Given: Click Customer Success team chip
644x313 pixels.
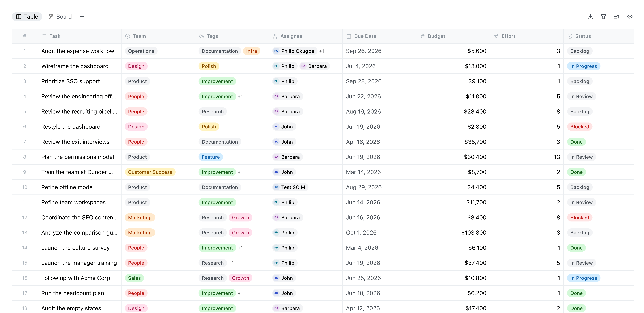Looking at the screenshot, I should point(150,172).
